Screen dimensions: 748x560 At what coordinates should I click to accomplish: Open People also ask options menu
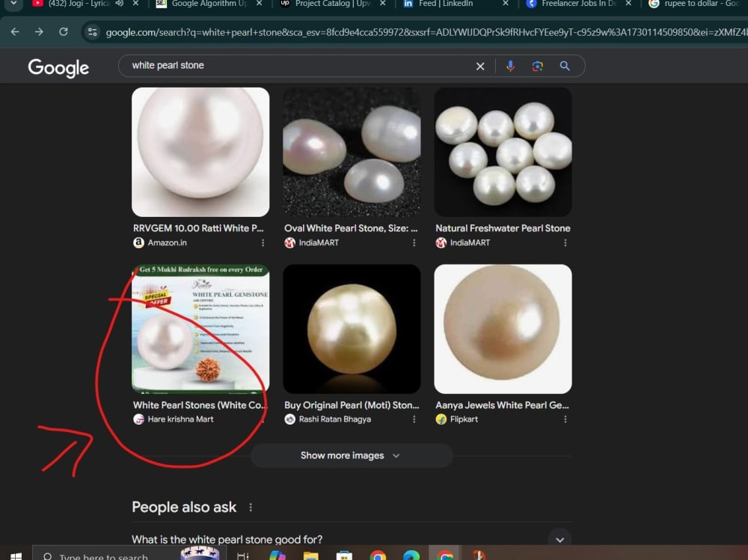click(251, 507)
